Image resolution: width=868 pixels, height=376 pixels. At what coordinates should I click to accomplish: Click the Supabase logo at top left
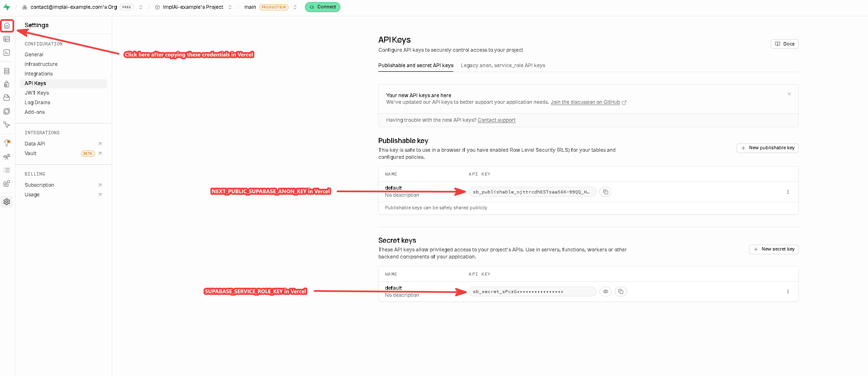[x=7, y=7]
